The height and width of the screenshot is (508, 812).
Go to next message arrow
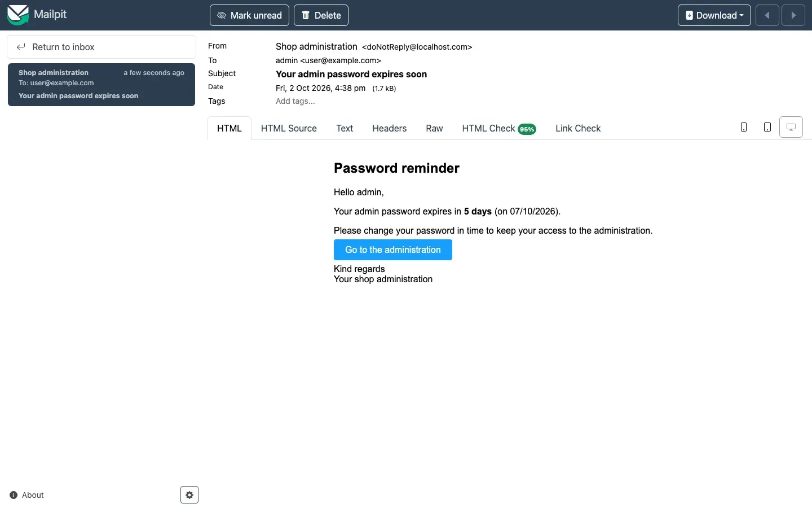point(793,15)
